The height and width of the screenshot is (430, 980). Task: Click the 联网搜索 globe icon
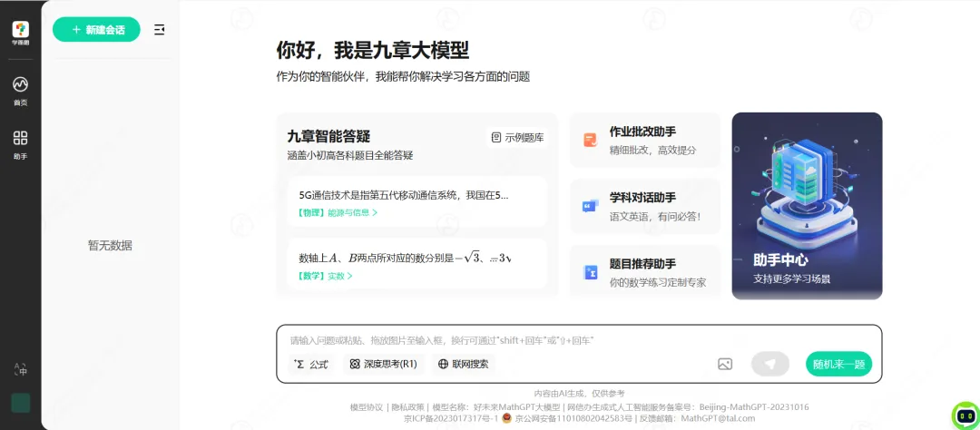[443, 364]
